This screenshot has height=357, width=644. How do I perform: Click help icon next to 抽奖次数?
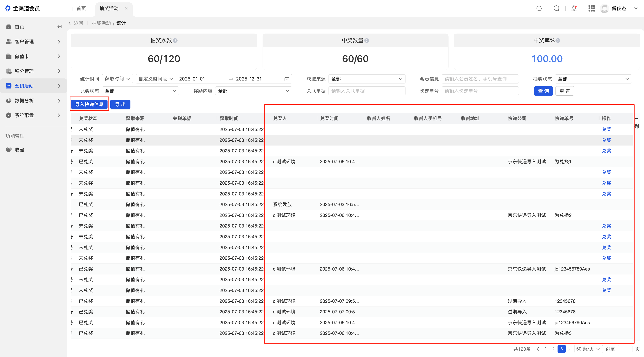175,40
